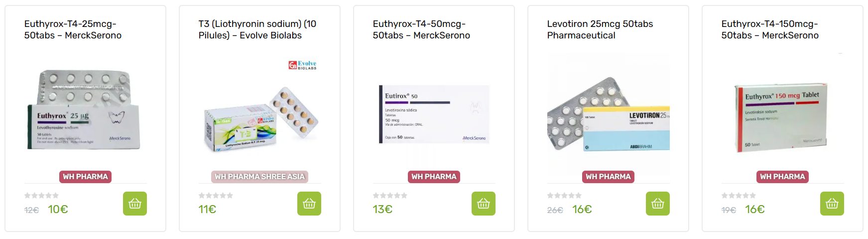Screen dimensions: 868x239
Task: Click star rating under Euthyrox-T4-150mcg
Action: click(739, 196)
